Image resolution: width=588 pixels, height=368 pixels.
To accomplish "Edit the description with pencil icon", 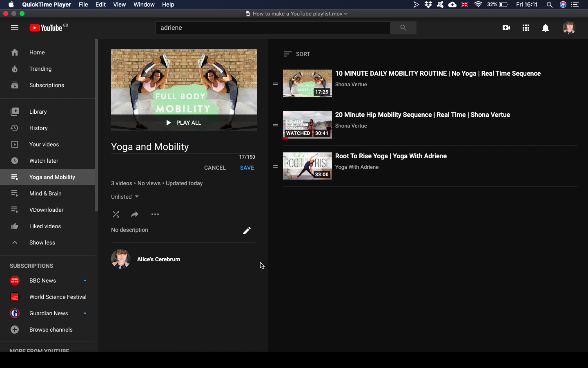I will tap(247, 231).
